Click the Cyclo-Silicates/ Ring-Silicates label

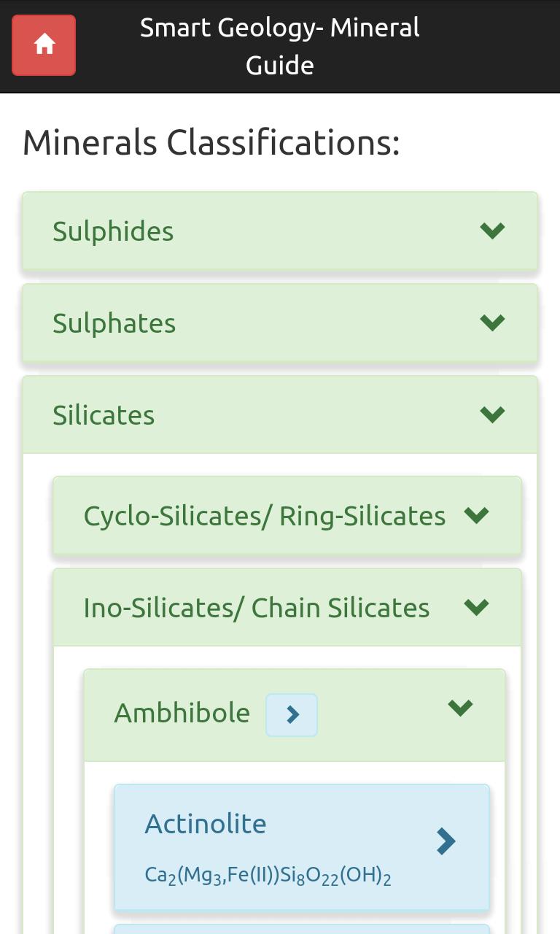click(x=265, y=515)
